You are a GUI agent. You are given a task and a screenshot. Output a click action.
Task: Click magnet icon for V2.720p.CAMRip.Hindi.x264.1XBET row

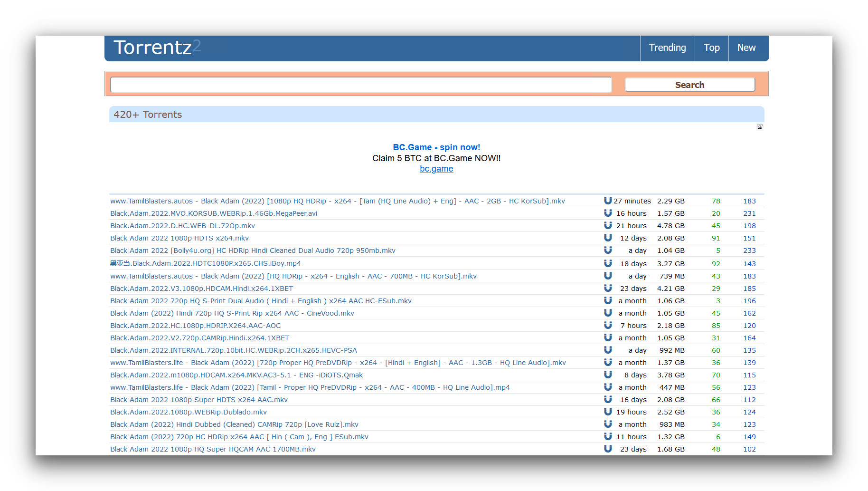[608, 337]
